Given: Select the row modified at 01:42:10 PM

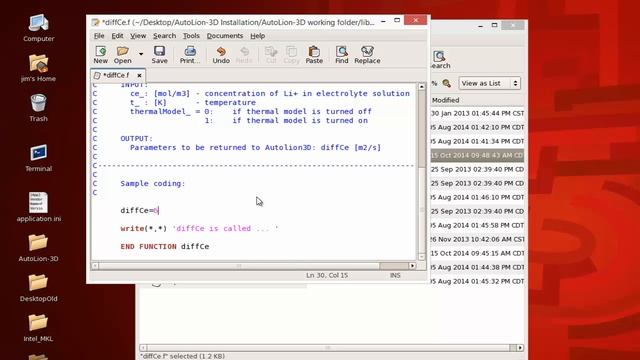Looking at the screenshot, I should click(477, 127).
